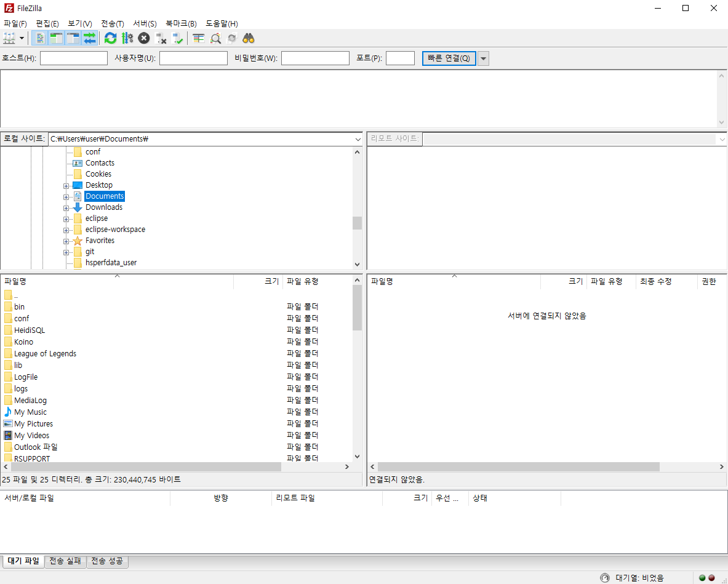Viewport: 728px width, 584px height.
Task: Open local site path dropdown
Action: (358, 139)
